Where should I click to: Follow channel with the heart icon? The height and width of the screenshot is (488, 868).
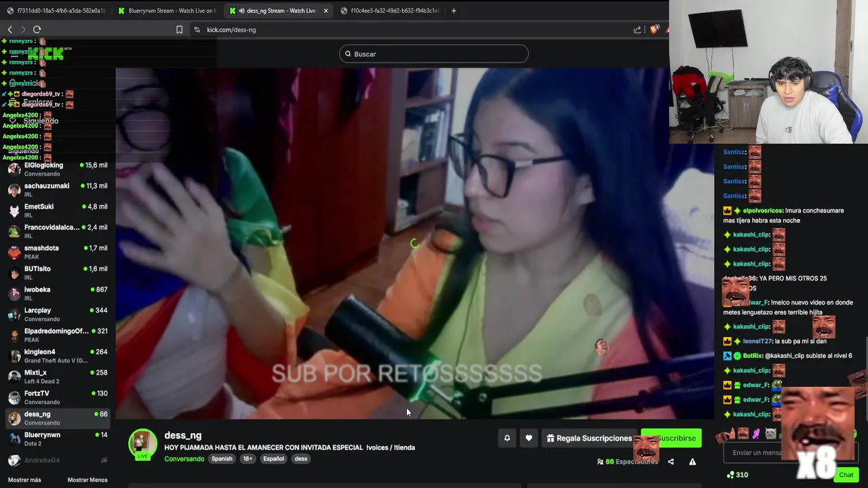click(x=529, y=439)
